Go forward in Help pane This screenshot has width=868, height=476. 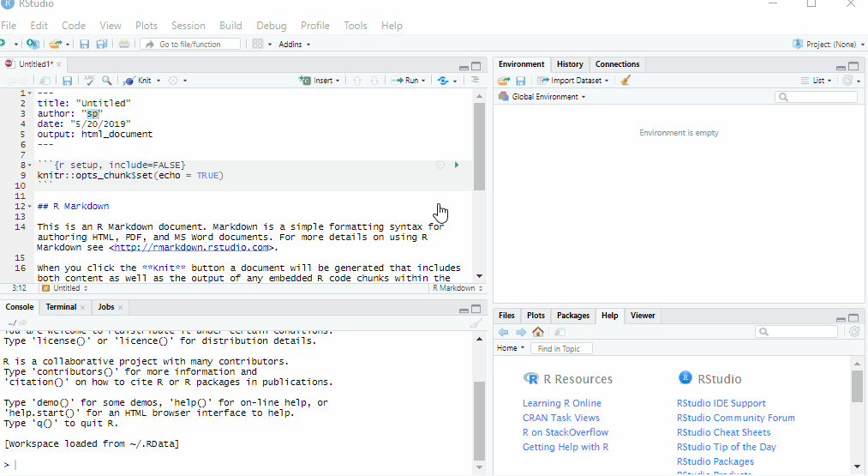[x=521, y=333]
